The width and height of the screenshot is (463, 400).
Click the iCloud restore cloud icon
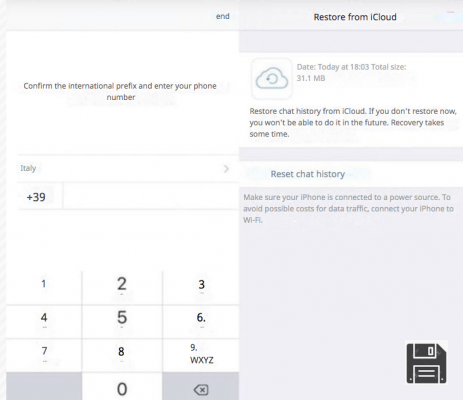(x=272, y=79)
